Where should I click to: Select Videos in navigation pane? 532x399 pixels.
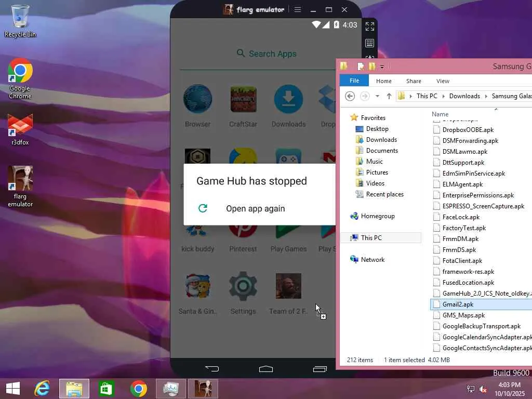point(370,183)
